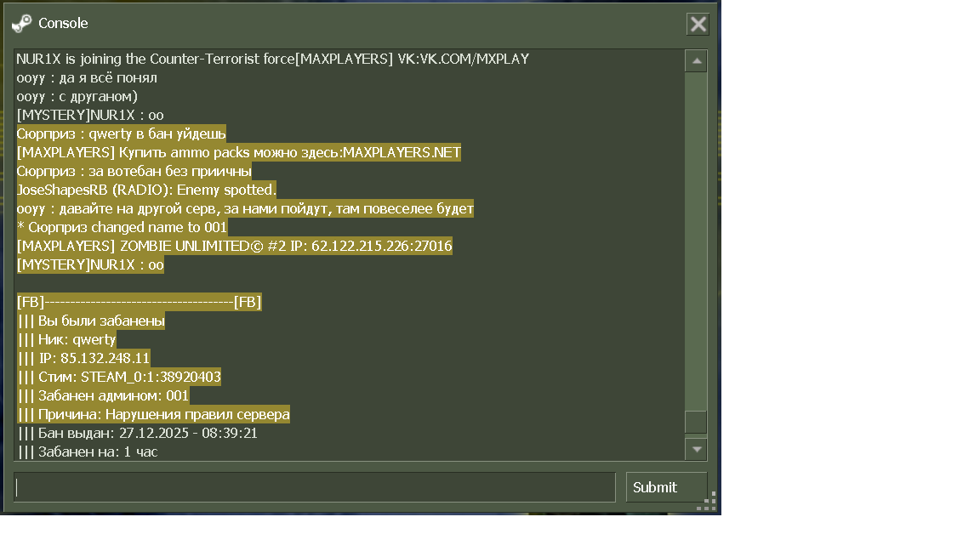Select the STEAM_0:1:38920403 ID line
Image resolution: width=980 pixels, height=551 pixels.
tap(119, 377)
